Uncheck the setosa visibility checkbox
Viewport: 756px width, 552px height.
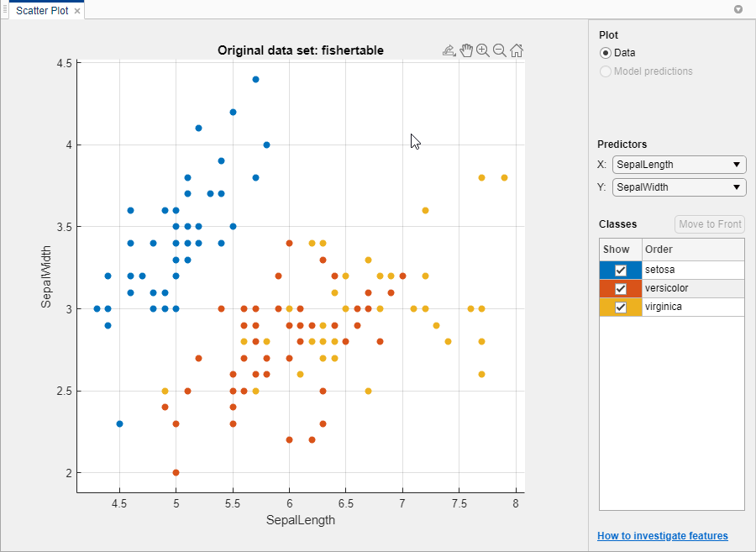pos(620,270)
